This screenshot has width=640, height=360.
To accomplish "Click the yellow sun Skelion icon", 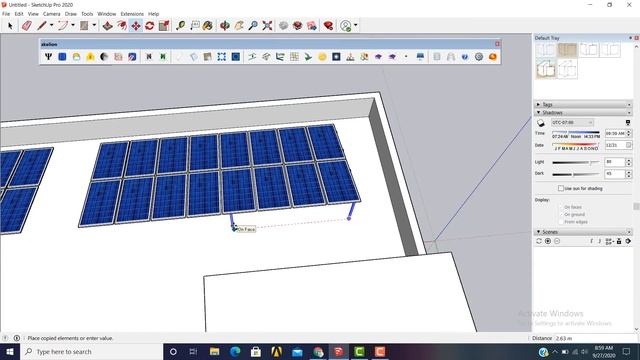I will point(322,57).
